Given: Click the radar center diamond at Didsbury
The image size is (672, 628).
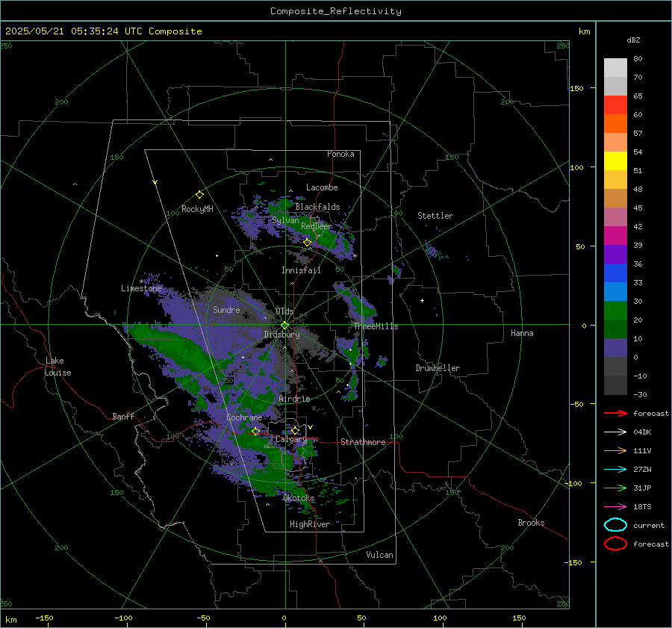Looking at the screenshot, I should coord(285,325).
